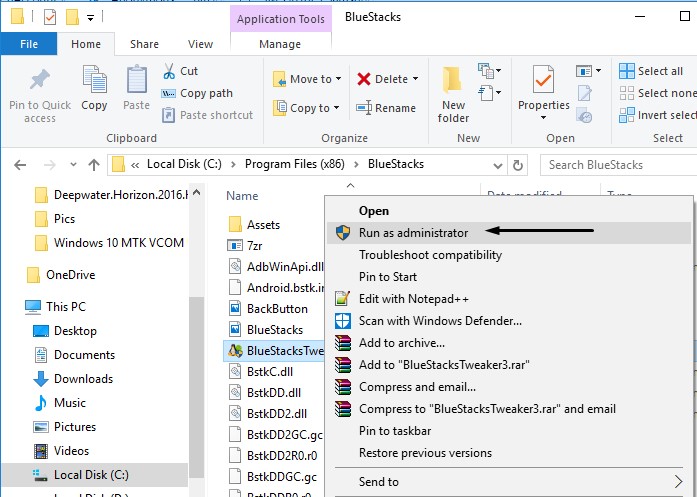Screen dimensions: 697x497
Task: Choose Pin to Start
Action: point(509,277)
